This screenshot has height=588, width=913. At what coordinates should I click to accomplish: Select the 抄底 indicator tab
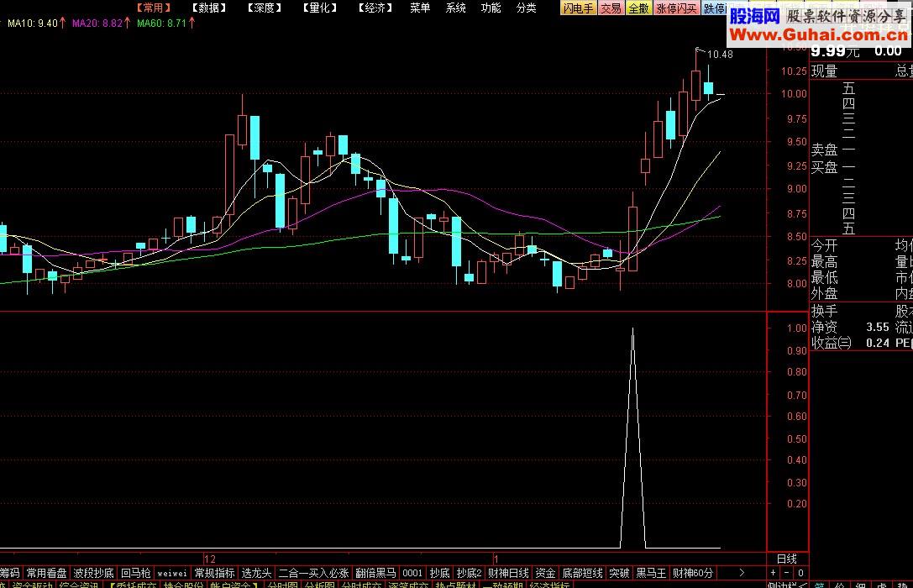(x=439, y=573)
